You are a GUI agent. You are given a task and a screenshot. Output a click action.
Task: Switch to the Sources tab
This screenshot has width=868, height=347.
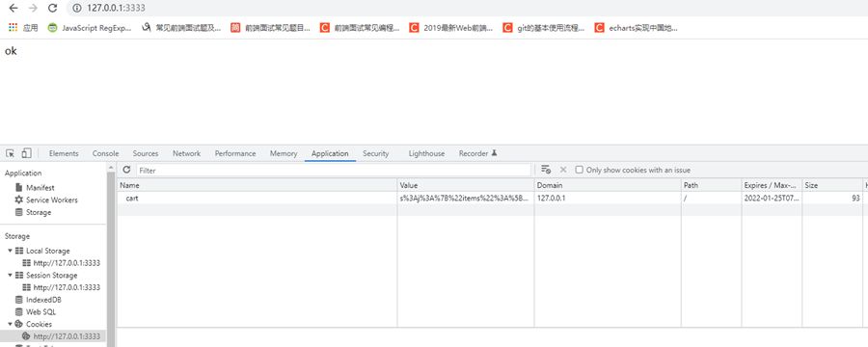coord(146,153)
